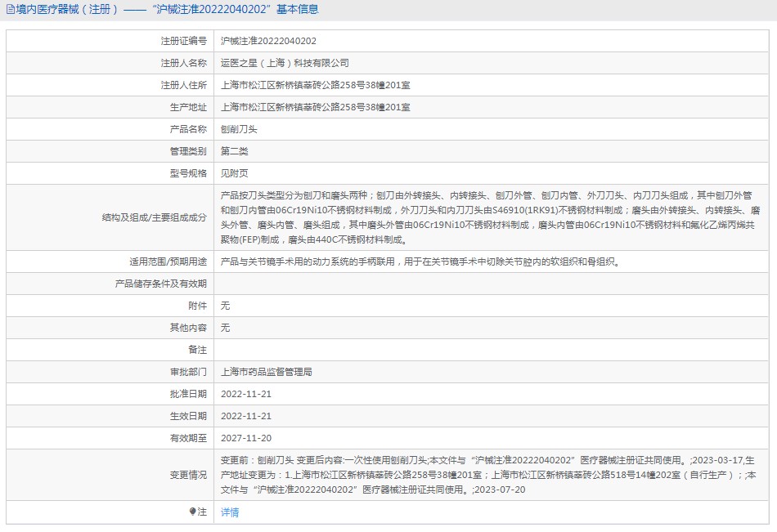
Task: Open the 详情 link
Action: 230,512
